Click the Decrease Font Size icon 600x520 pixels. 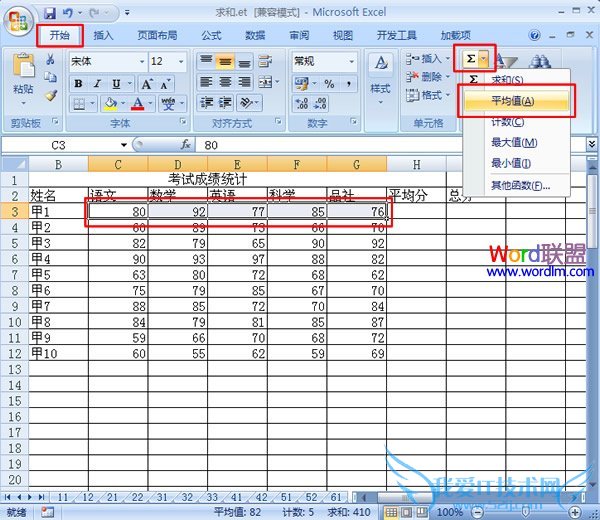164,84
